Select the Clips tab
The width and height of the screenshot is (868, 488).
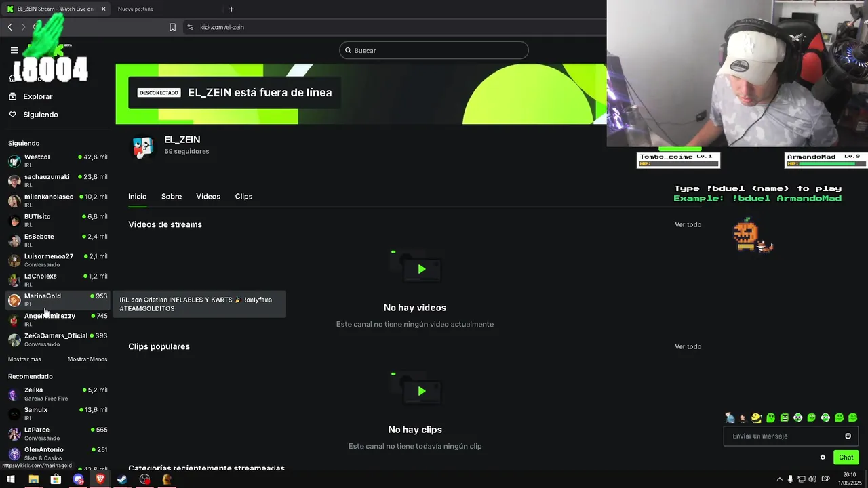pyautogui.click(x=243, y=197)
